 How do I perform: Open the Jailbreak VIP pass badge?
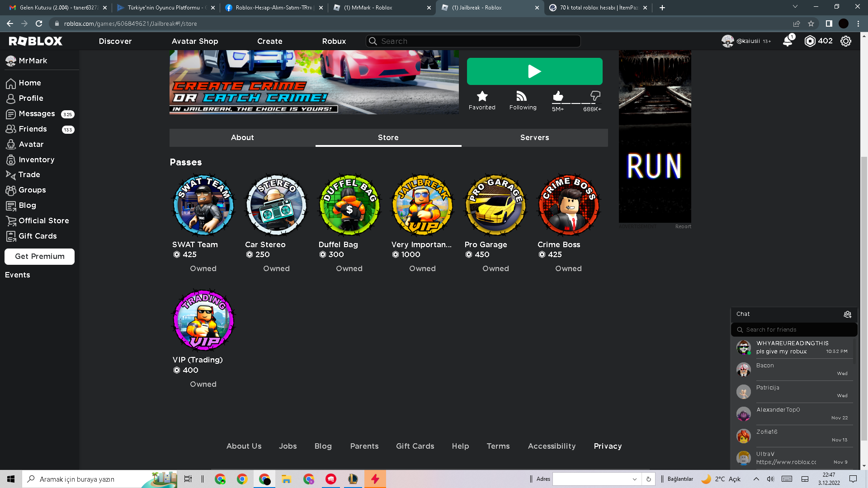(x=423, y=205)
